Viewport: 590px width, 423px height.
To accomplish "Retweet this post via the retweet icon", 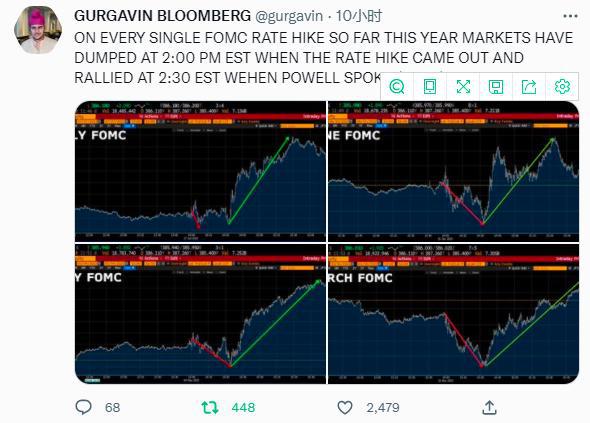I will [210, 407].
